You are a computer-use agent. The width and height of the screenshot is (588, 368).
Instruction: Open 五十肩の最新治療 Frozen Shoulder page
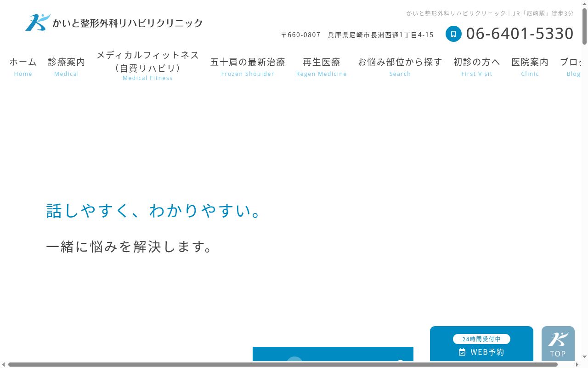coord(248,67)
